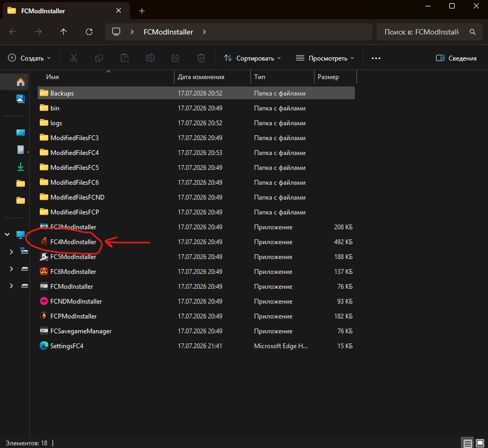Refresh the folder view

(x=89, y=32)
